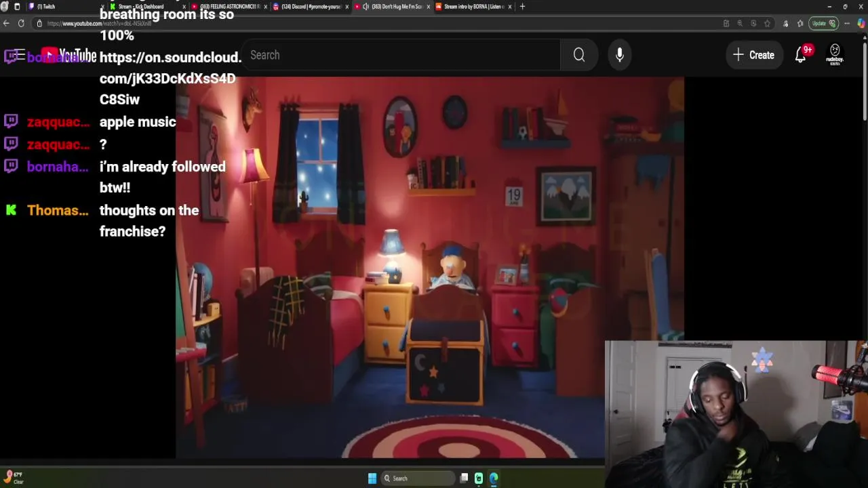
Task: Close the Stream intro by BORNA tab
Action: [510, 7]
